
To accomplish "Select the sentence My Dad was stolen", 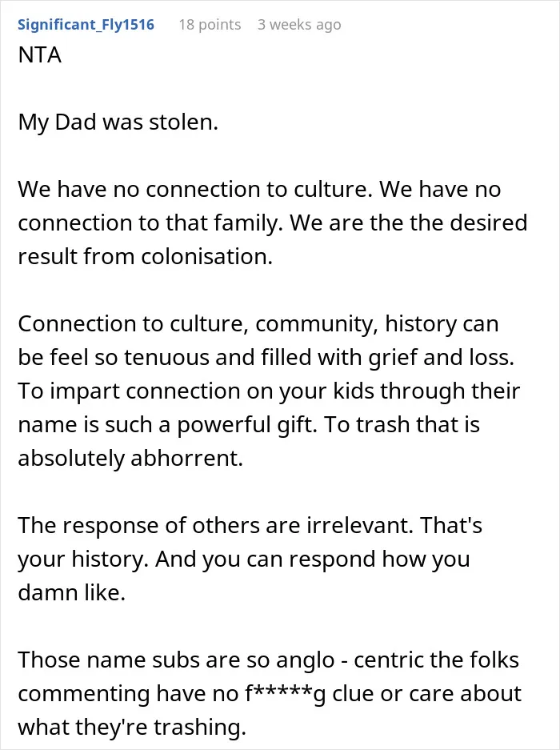I will pos(118,122).
